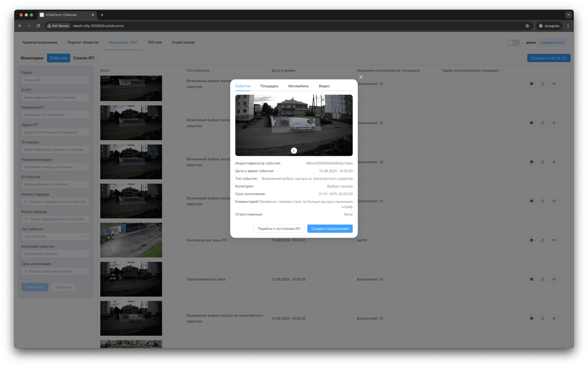Close the event details modal
Image resolution: width=588 pixels, height=367 pixels.
click(361, 77)
